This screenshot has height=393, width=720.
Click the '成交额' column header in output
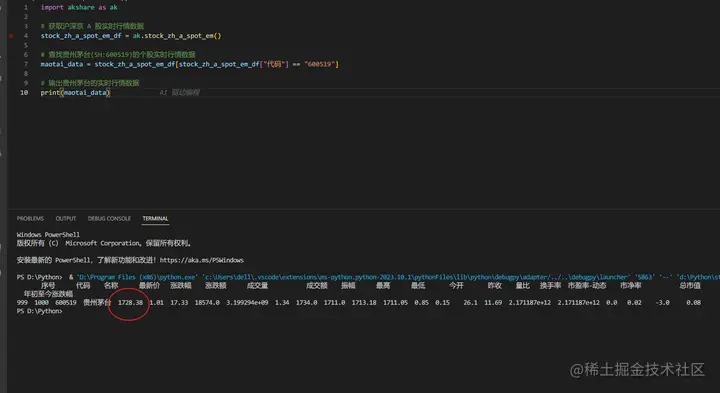point(317,286)
